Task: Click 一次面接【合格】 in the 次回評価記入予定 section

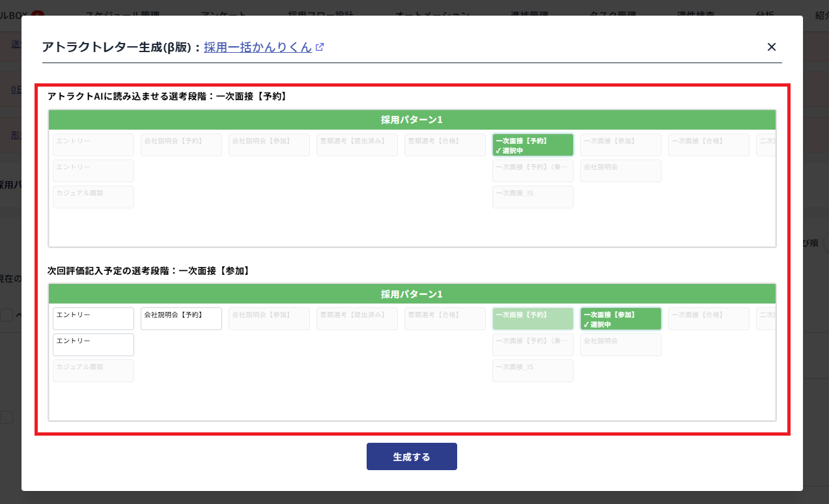Action: coord(709,319)
